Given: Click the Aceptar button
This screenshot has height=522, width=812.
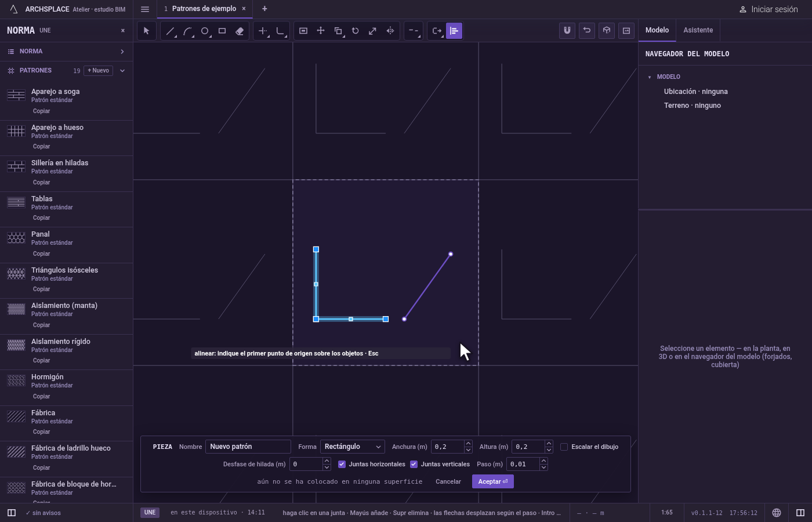Looking at the screenshot, I should click(x=493, y=481).
